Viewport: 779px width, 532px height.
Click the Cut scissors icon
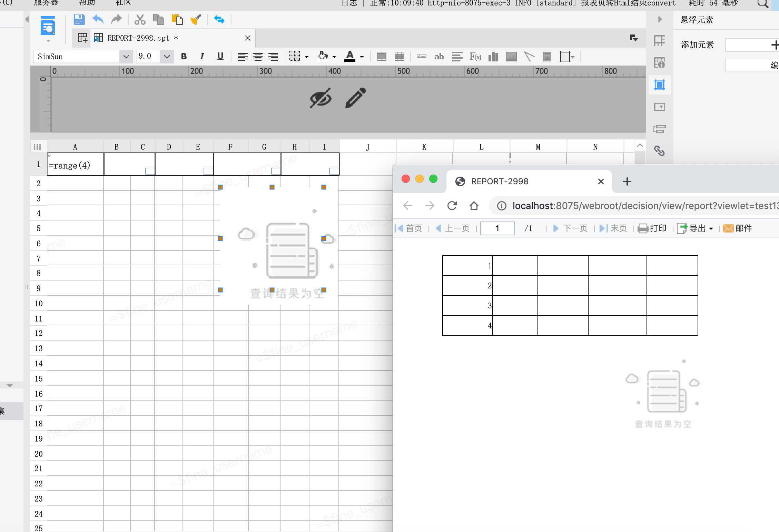pos(140,19)
